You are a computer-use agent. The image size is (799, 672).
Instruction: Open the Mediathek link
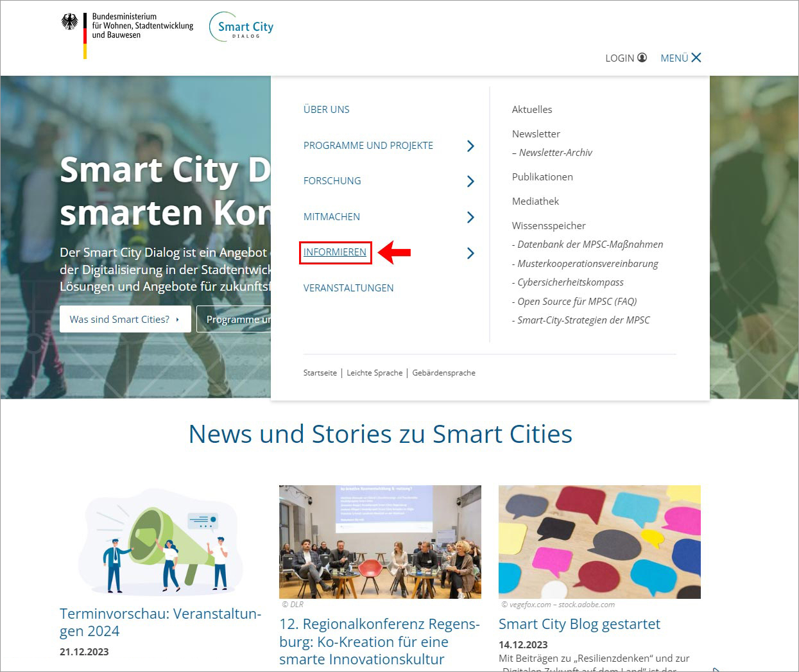click(x=535, y=202)
